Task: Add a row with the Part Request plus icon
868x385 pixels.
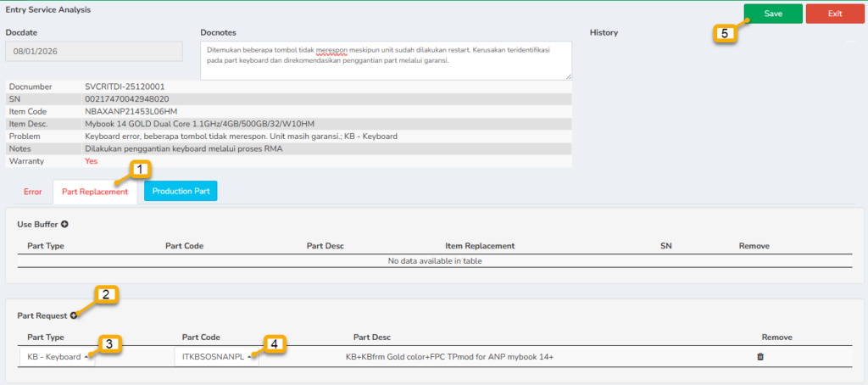Action: coord(74,315)
